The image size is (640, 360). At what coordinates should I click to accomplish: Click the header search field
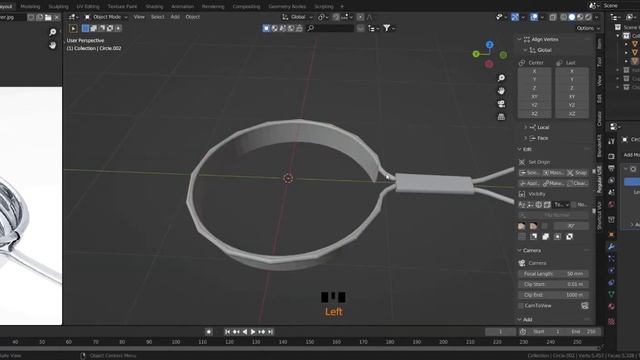click(330, 28)
